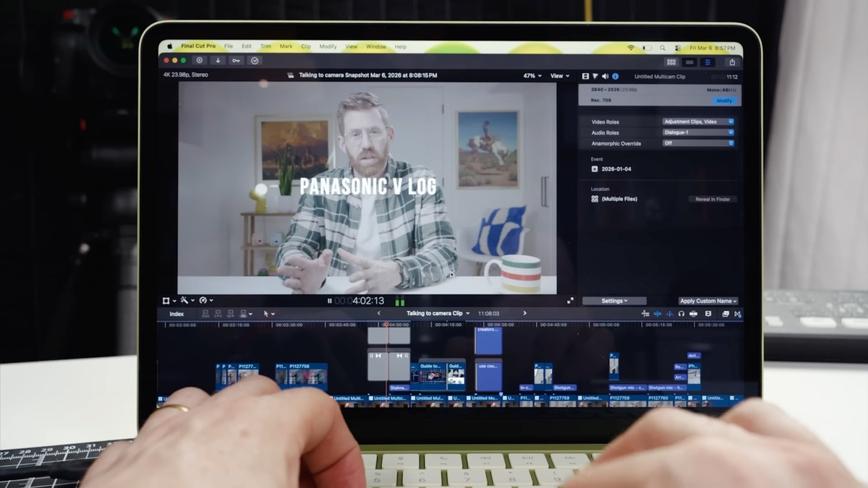The width and height of the screenshot is (868, 488).
Task: Open Control Center icon in menu bar
Action: [678, 47]
